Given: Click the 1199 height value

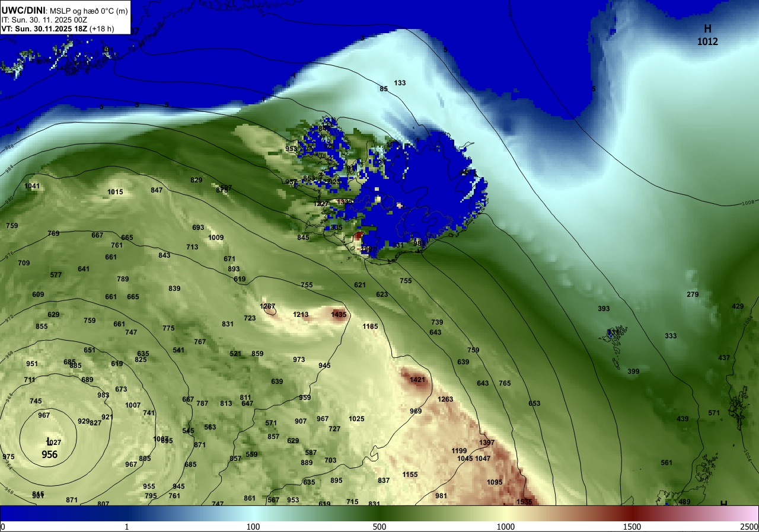Looking at the screenshot, I should pos(459,451).
